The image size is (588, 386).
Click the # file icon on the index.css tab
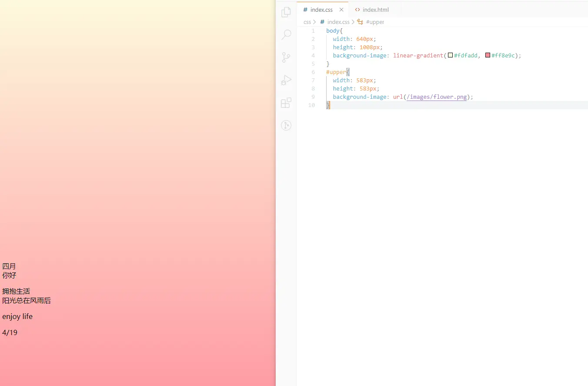pos(305,10)
